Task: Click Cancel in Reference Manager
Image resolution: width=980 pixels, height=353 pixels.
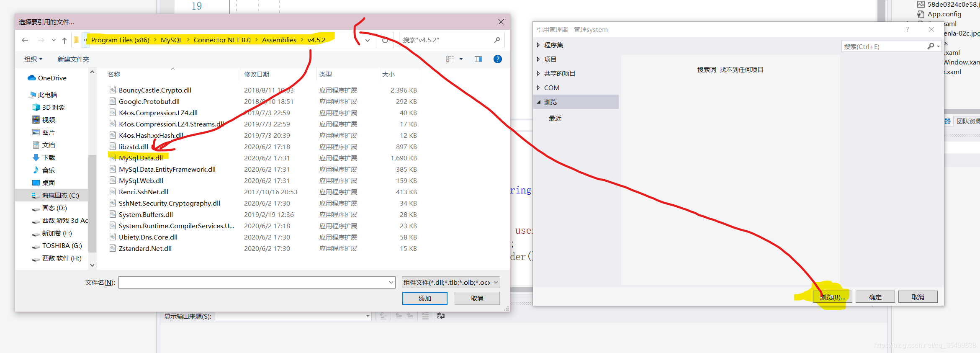Action: pos(918,297)
